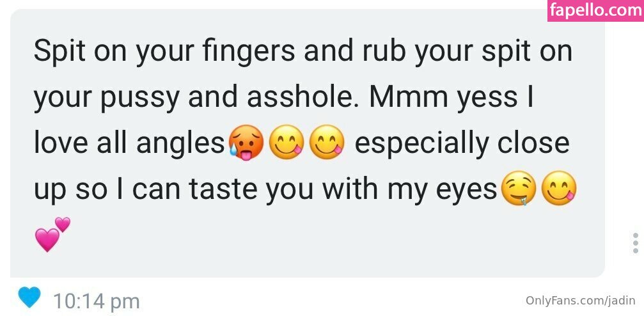Click the yum emoji just before "especially"
This screenshot has height=316, width=644.
point(326,143)
